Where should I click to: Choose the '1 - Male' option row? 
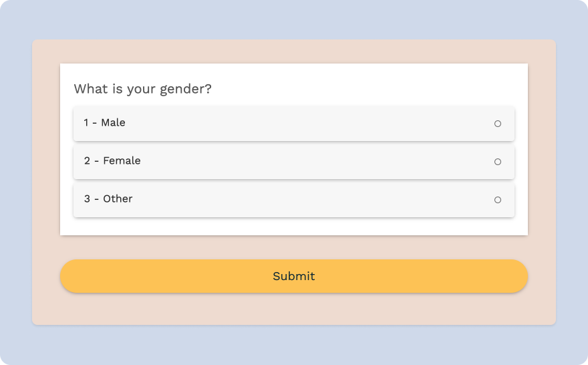[293, 124]
